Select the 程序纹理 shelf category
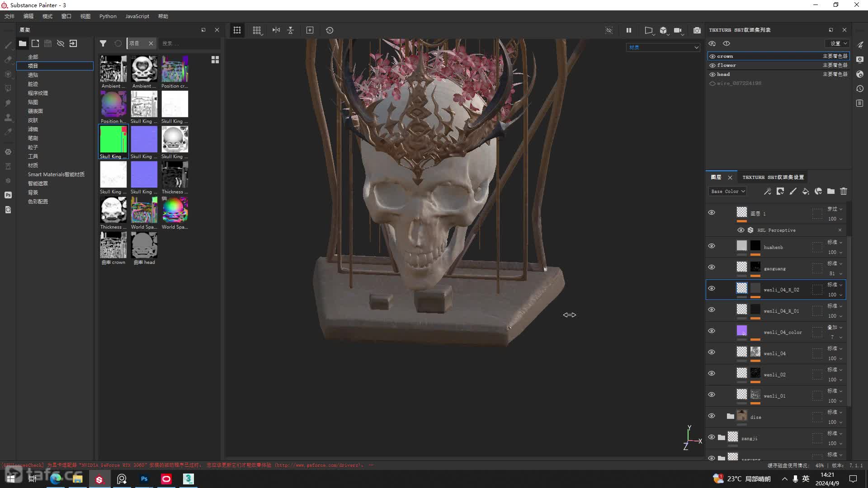This screenshot has height=488, width=868. click(38, 93)
